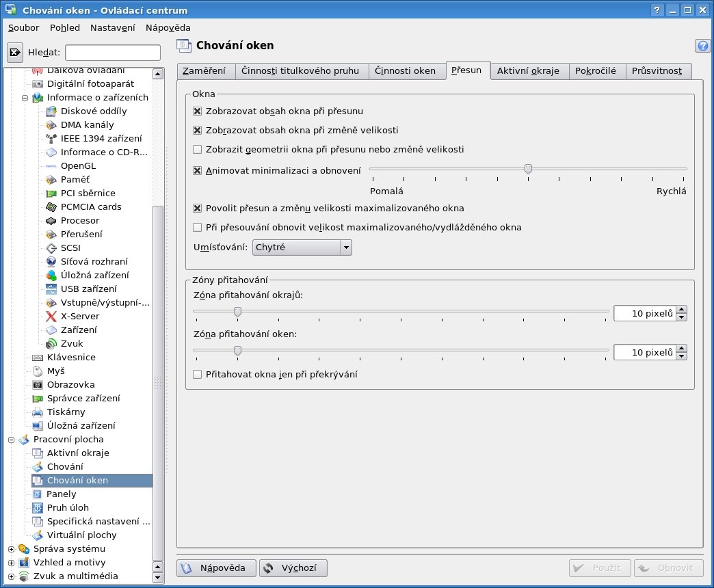Click the Diskové oddíly icon
The image size is (714, 588).
pos(51,111)
